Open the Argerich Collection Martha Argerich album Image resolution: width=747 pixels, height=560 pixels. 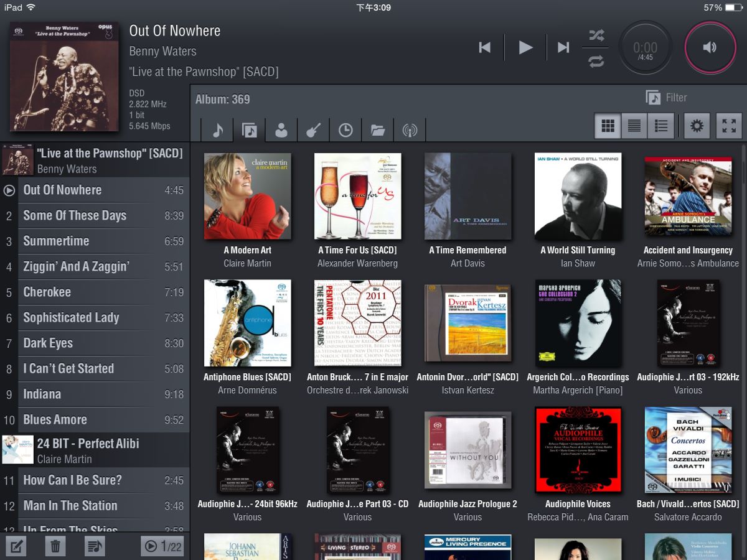pyautogui.click(x=578, y=323)
